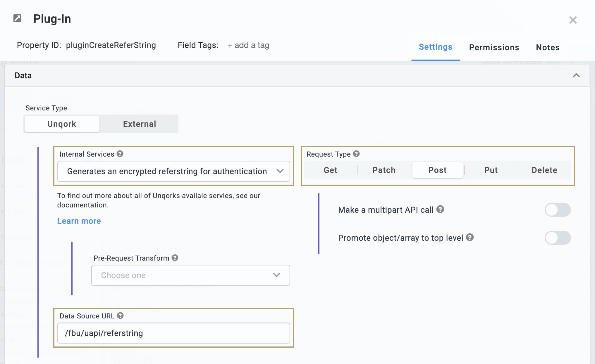Viewport: 595px width, 364px height.
Task: Enable Make a multipart API call toggle
Action: [558, 210]
